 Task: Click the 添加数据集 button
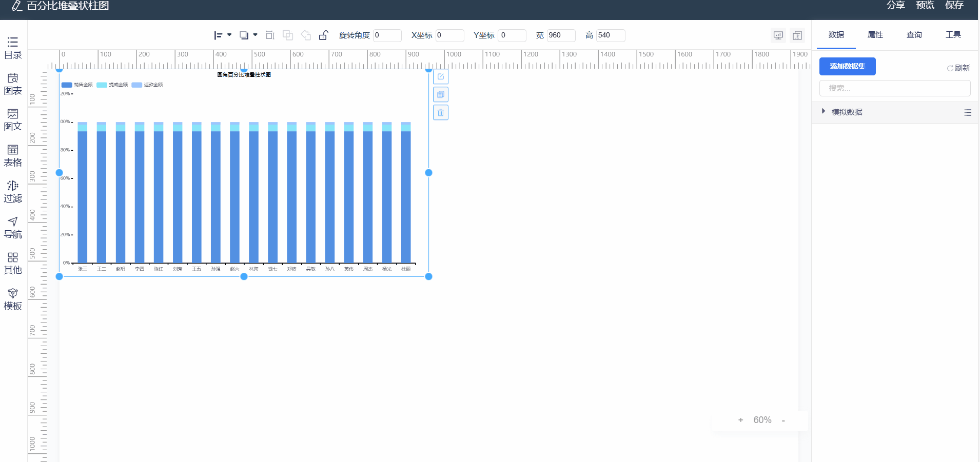click(x=848, y=66)
